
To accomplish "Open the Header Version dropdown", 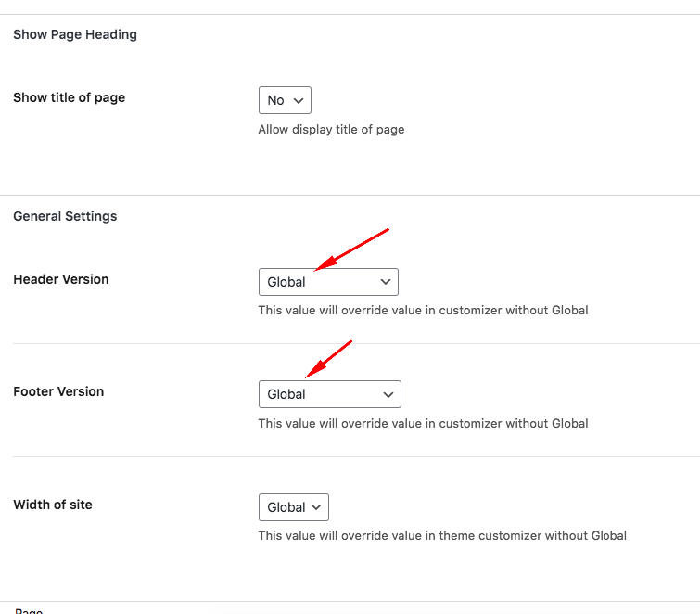I will pos(328,282).
